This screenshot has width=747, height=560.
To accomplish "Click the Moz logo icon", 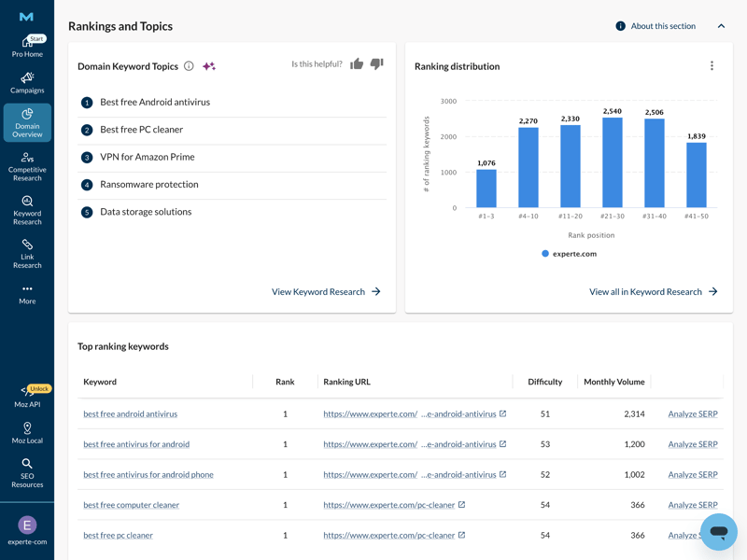I will click(x=26, y=17).
